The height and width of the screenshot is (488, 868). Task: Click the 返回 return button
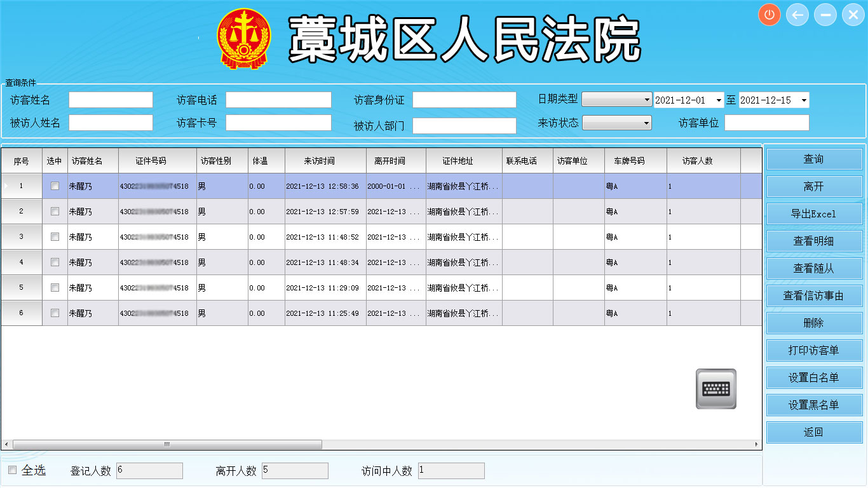click(x=814, y=432)
